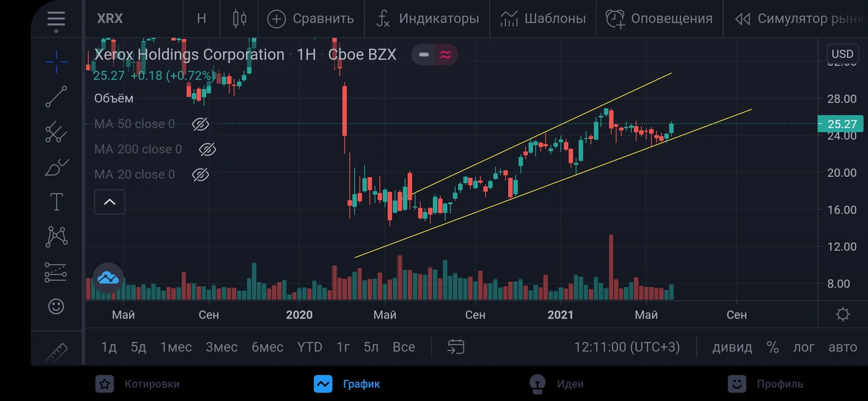
Task: Click the red wave market status badge
Action: pos(445,55)
